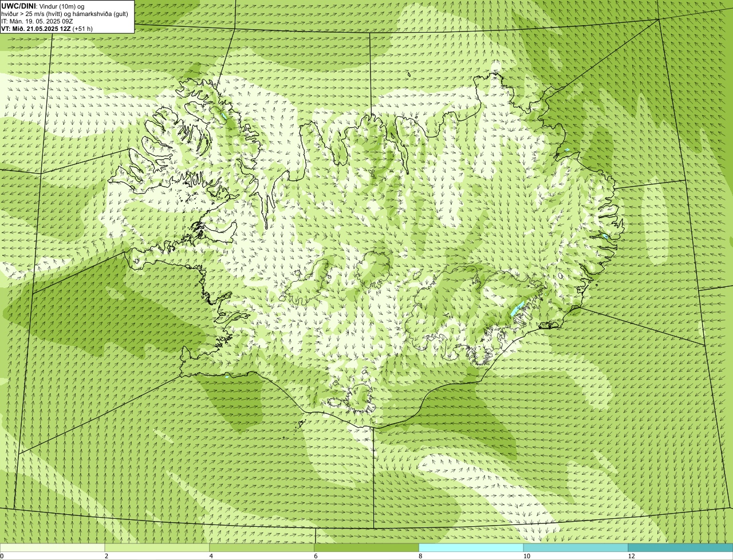Click the legend scale label '4'

pos(211,556)
